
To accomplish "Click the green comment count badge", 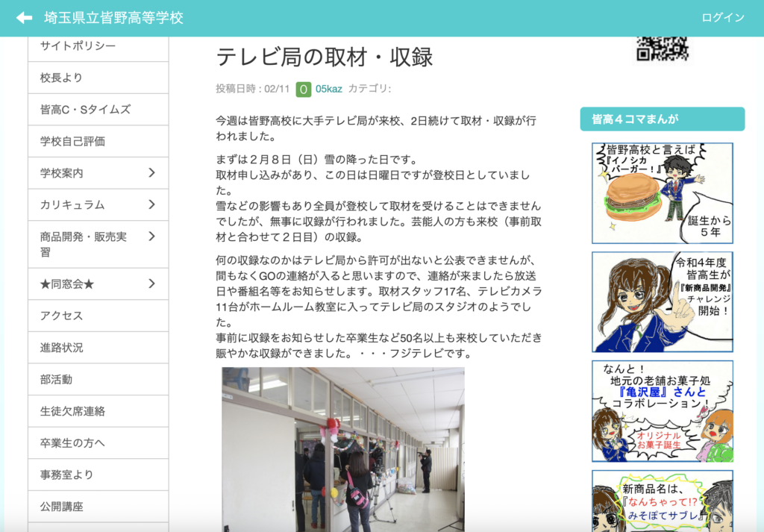I will tap(303, 89).
